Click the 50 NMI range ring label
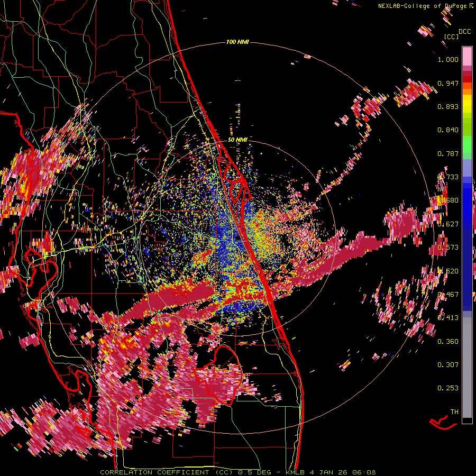Image resolution: width=476 pixels, height=476 pixels. point(237,140)
